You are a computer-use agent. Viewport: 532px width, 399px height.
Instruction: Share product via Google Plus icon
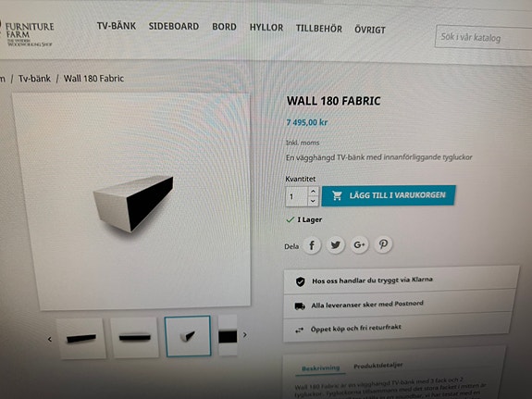[359, 244]
